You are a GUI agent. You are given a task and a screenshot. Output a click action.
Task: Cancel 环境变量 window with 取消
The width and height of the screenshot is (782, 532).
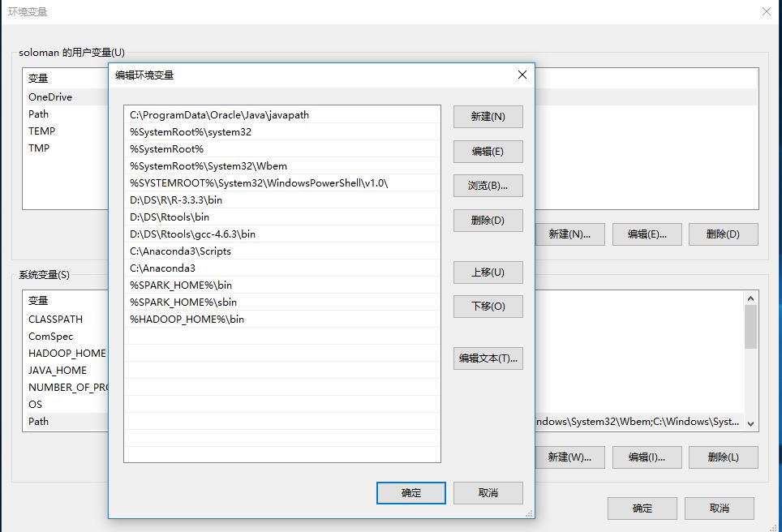click(x=720, y=508)
